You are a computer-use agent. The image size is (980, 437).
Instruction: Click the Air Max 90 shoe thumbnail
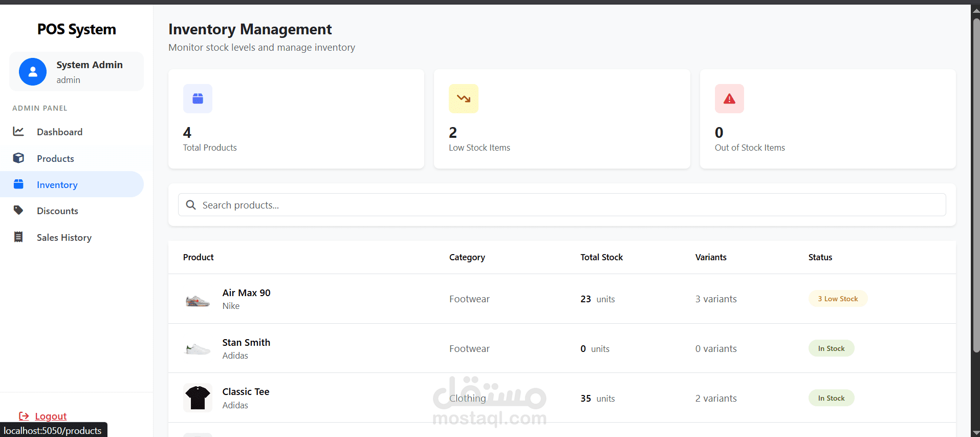tap(198, 299)
